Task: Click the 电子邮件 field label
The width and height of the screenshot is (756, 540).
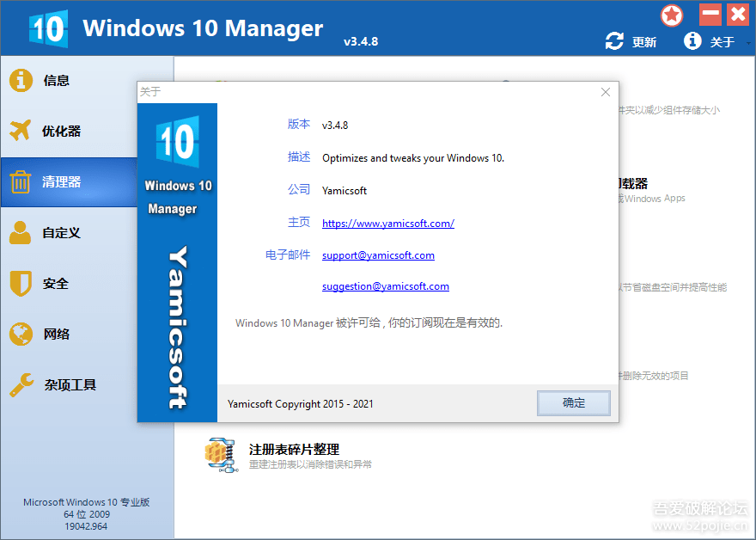Action: pyautogui.click(x=288, y=255)
